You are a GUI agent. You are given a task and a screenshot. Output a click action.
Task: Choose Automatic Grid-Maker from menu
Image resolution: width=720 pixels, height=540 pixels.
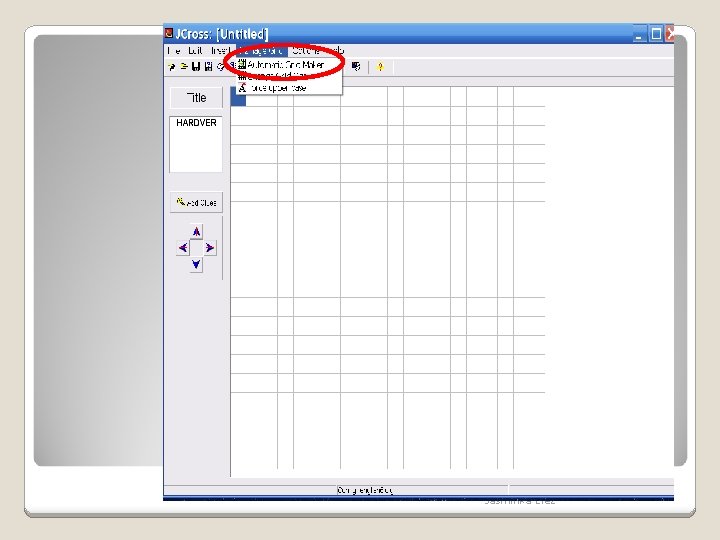tap(289, 65)
